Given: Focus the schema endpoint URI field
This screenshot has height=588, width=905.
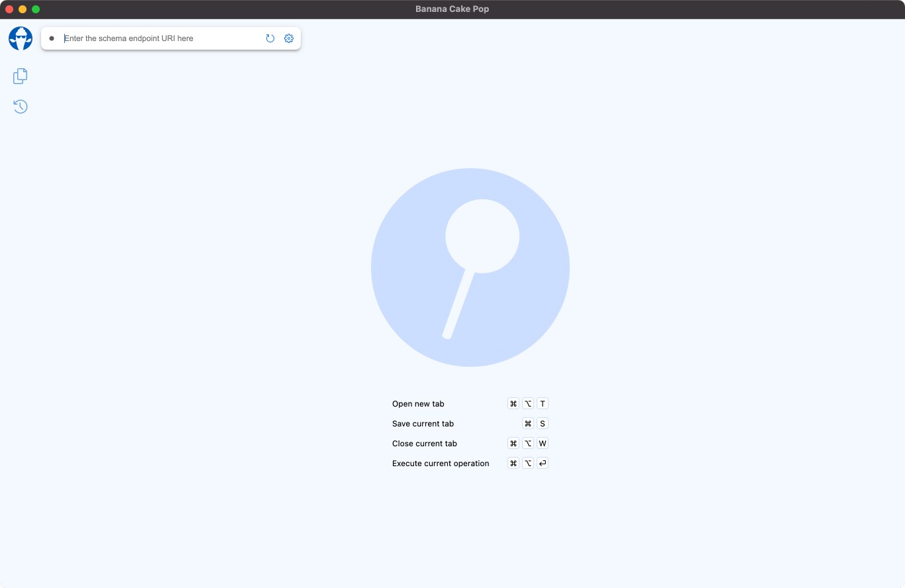Looking at the screenshot, I should (x=159, y=38).
